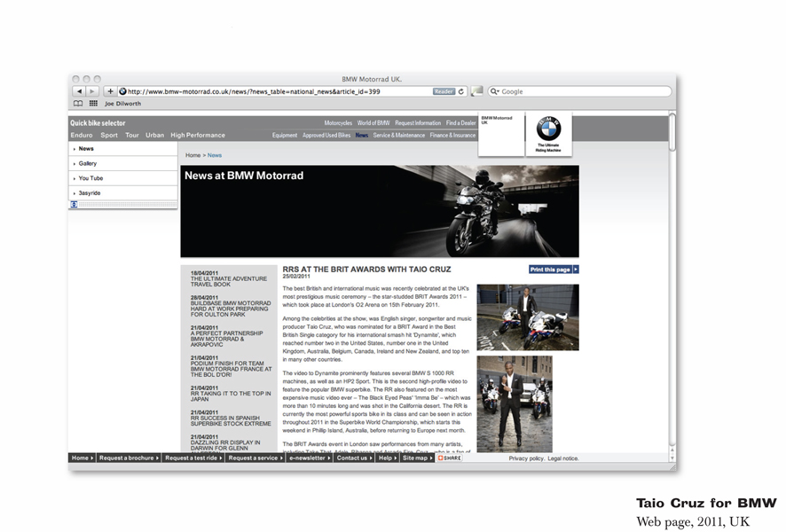786x532 pixels.
Task: Click the Home footer button
Action: tap(83, 458)
